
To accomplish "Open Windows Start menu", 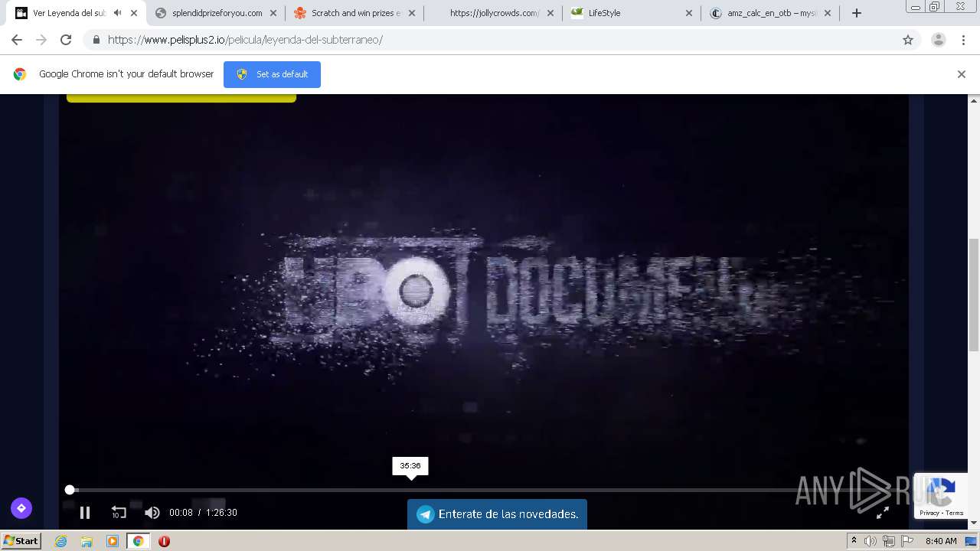I will [21, 541].
